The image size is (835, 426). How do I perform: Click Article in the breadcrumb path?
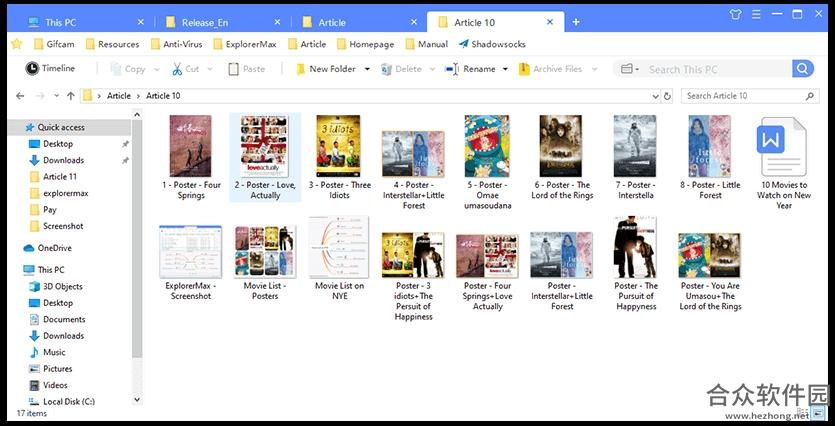[119, 96]
